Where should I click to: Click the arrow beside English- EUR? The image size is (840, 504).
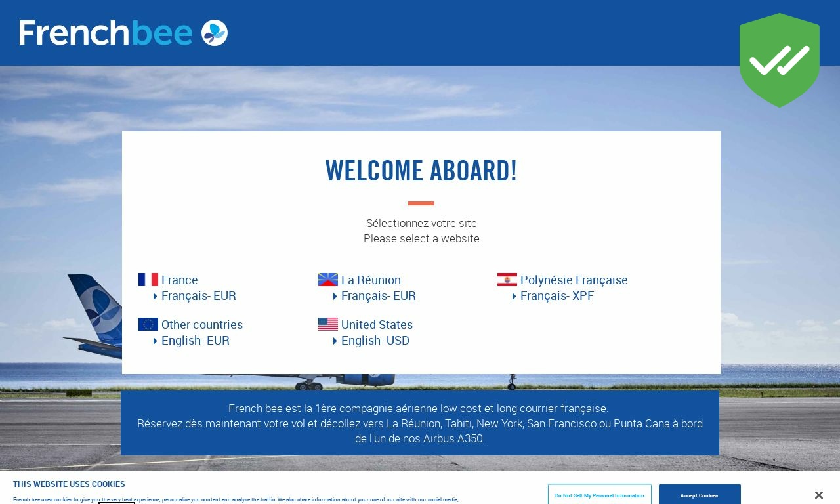coord(156,341)
